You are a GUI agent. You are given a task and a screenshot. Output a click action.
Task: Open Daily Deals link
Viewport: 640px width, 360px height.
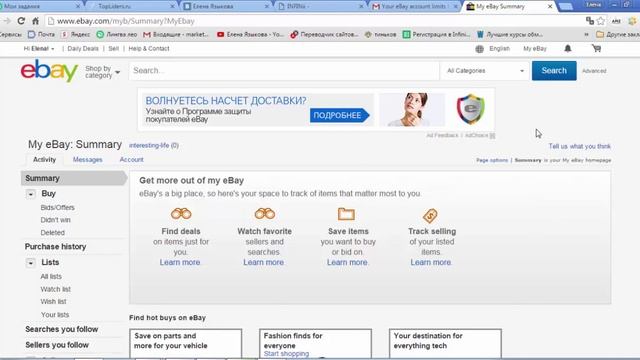(83, 49)
